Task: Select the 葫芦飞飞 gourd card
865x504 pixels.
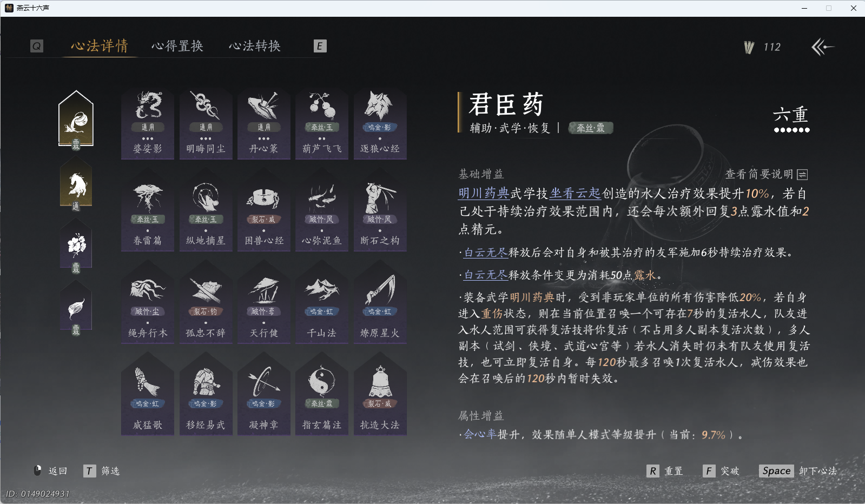Action: 322,124
